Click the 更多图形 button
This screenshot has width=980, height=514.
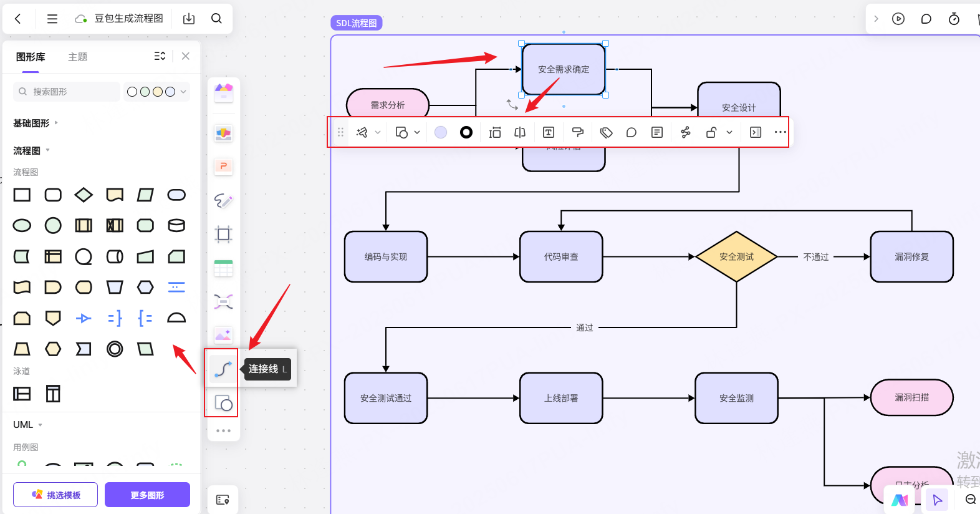coord(147,495)
